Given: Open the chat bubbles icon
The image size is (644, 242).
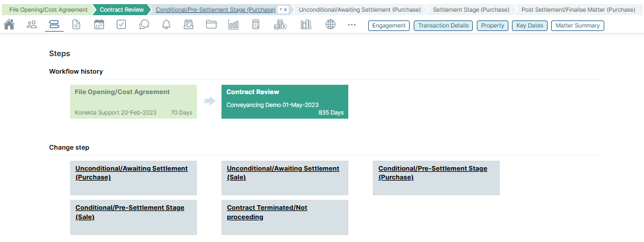Looking at the screenshot, I should click(x=144, y=25).
